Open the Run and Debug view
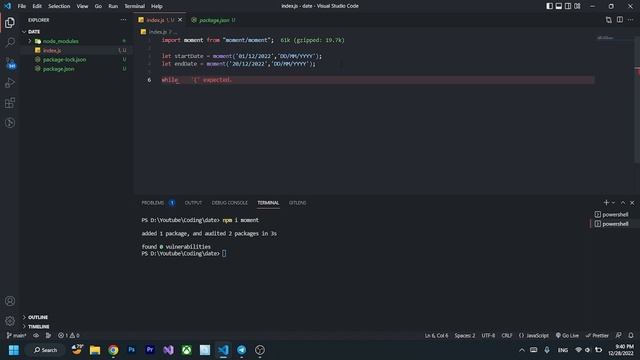 point(10,82)
